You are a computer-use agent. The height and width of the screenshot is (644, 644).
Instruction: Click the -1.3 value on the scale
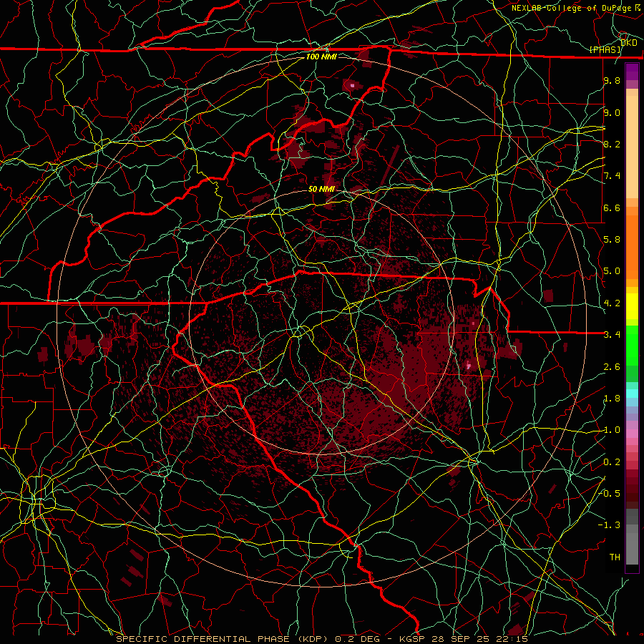[609, 525]
